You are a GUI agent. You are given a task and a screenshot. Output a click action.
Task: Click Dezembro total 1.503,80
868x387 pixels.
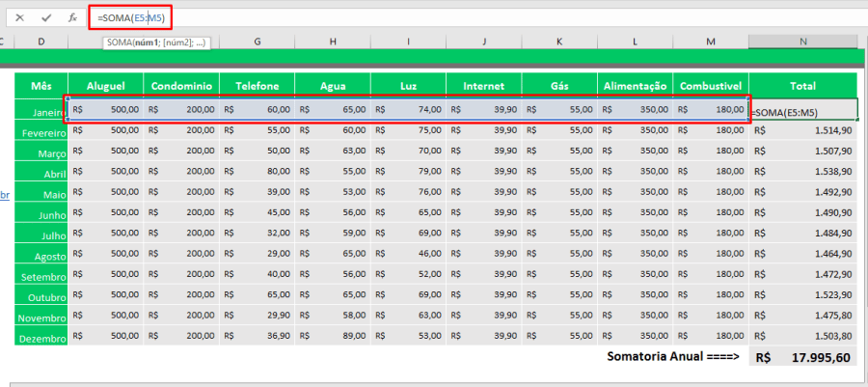803,336
